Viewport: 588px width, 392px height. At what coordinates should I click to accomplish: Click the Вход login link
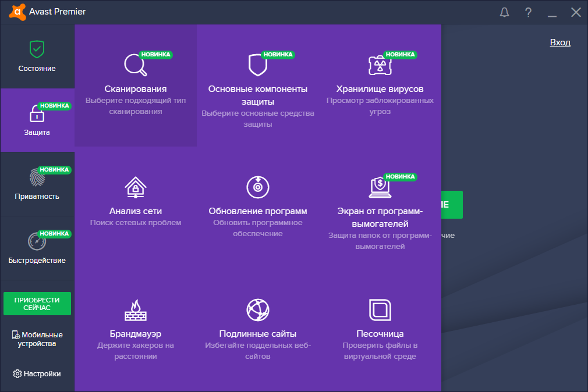(560, 42)
